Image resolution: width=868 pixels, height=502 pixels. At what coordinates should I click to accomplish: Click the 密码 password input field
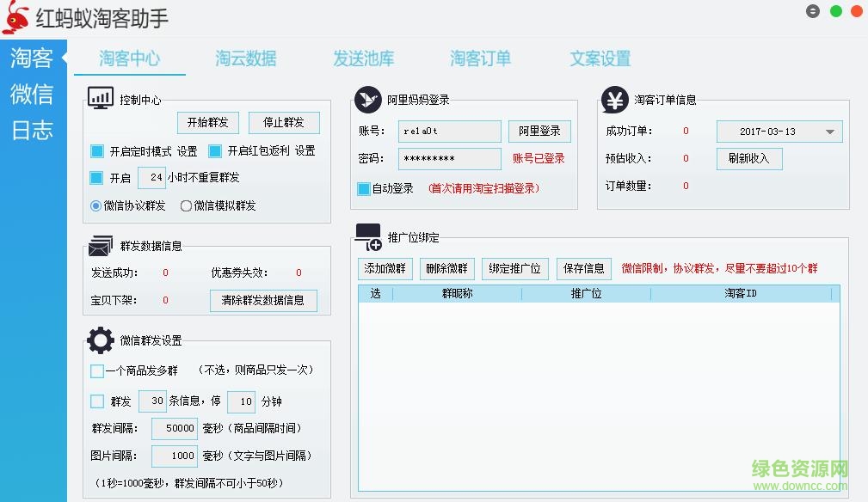pyautogui.click(x=449, y=159)
